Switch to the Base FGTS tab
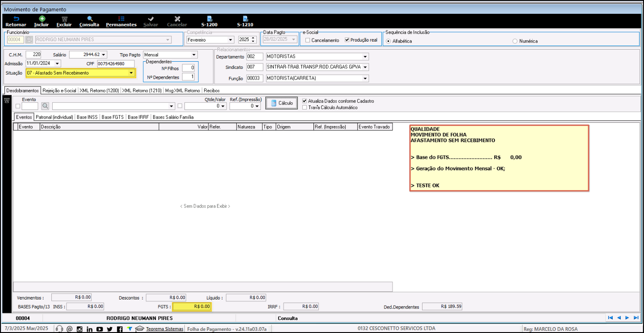This screenshot has height=333, width=644. tap(113, 117)
